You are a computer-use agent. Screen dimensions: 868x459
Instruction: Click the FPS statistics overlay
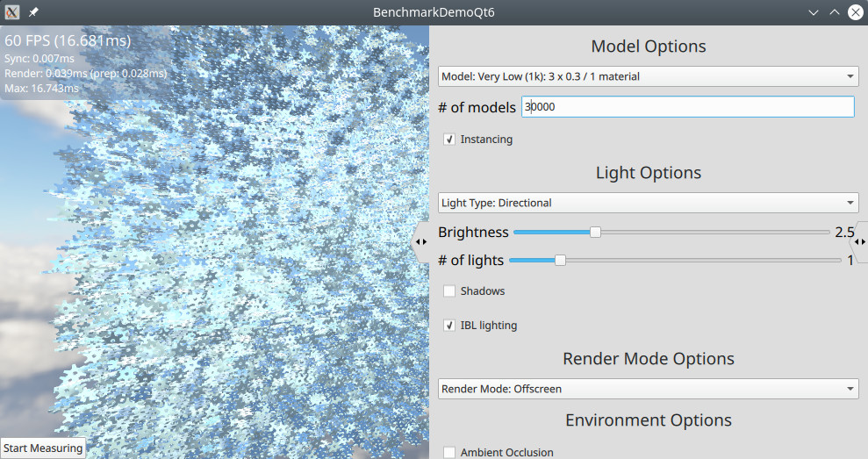tap(53, 63)
